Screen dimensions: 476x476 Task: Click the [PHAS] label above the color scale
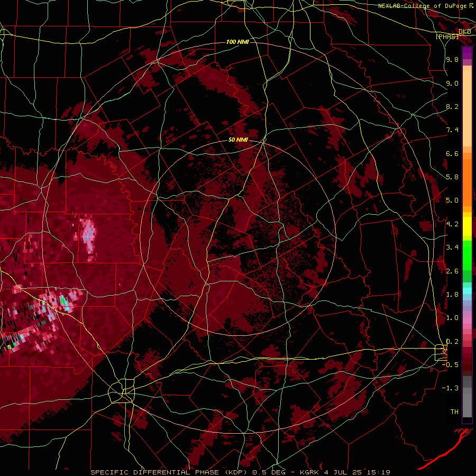(x=447, y=36)
